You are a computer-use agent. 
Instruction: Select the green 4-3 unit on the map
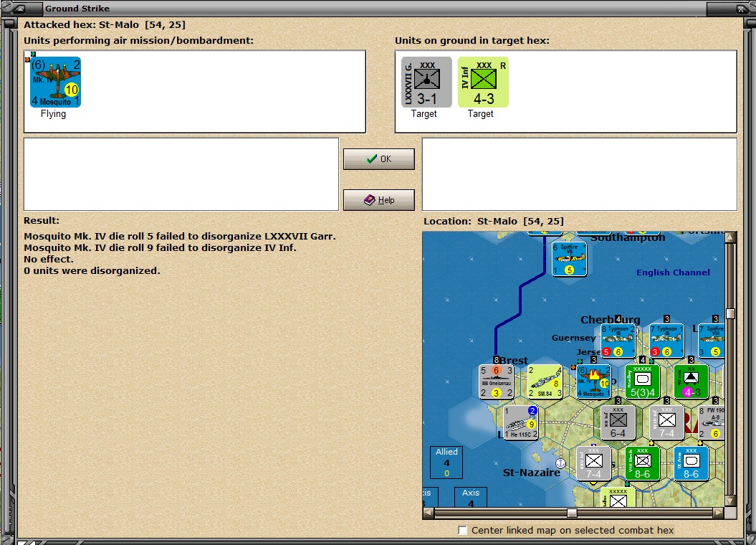tap(692, 381)
